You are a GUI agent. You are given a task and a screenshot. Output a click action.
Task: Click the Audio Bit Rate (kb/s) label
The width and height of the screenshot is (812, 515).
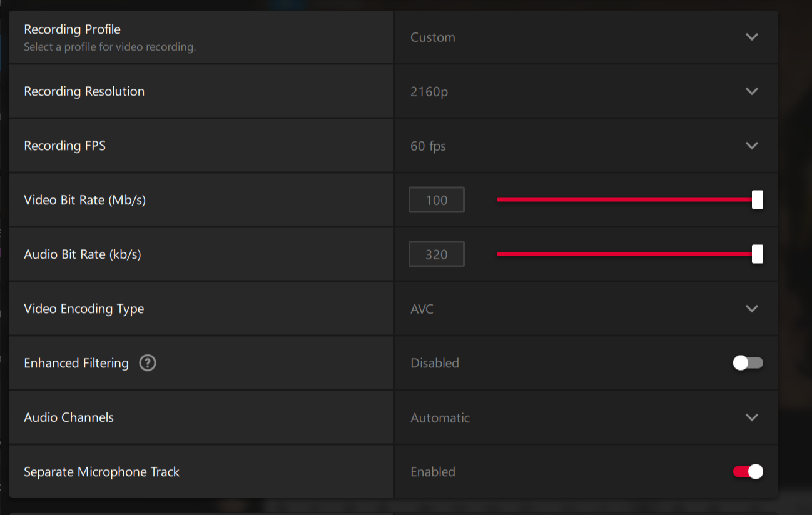pos(83,254)
